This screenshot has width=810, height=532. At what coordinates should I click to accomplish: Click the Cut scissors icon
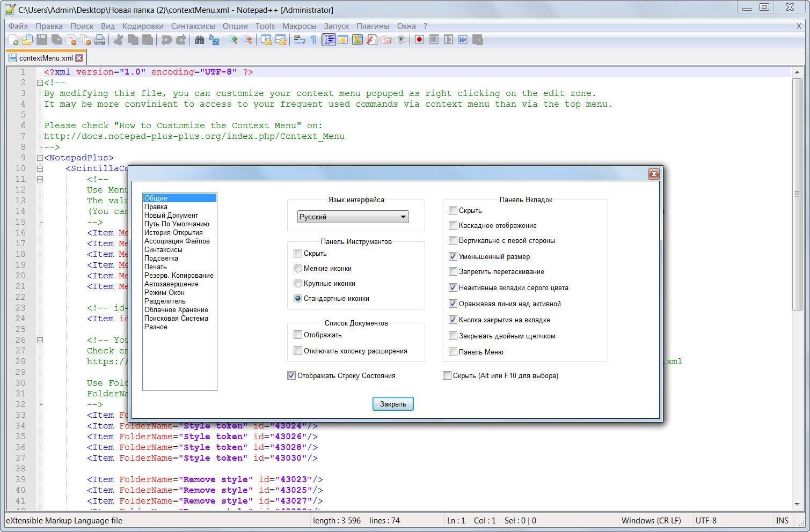(118, 40)
